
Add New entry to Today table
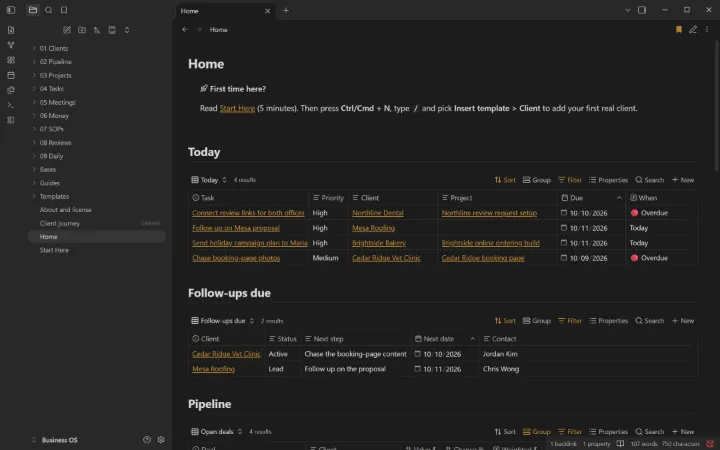point(683,180)
